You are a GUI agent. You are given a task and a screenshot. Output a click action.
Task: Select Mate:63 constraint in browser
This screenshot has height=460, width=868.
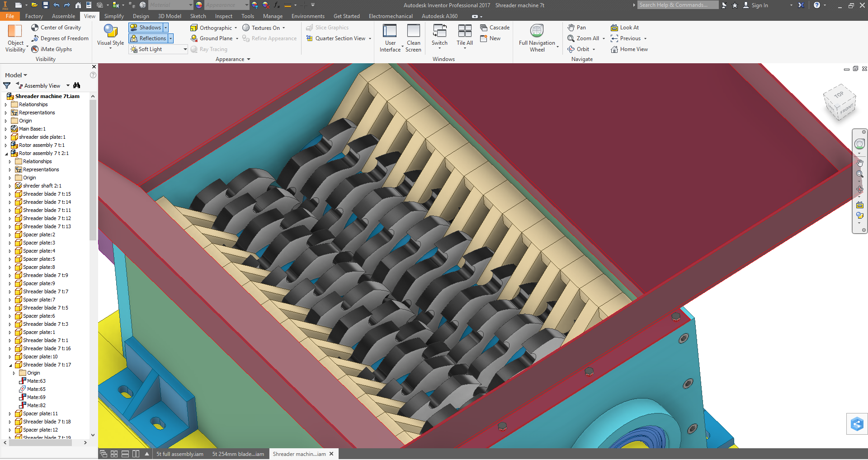coord(36,381)
